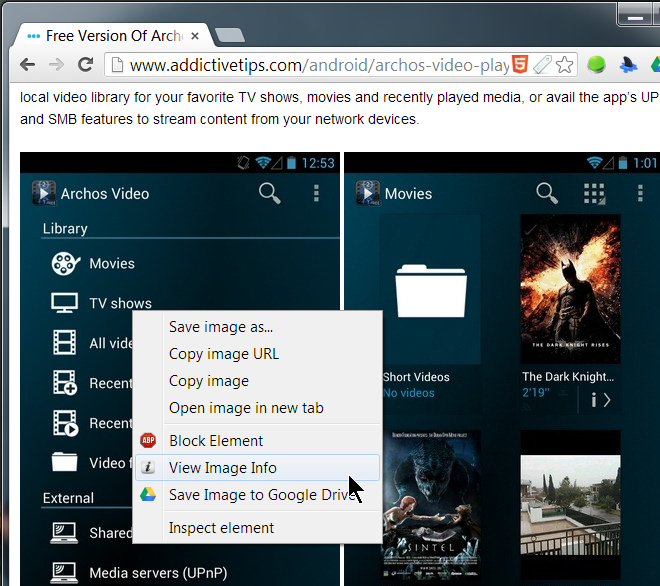660x586 pixels.
Task: Click the Library section heading
Action: pyautogui.click(x=65, y=229)
